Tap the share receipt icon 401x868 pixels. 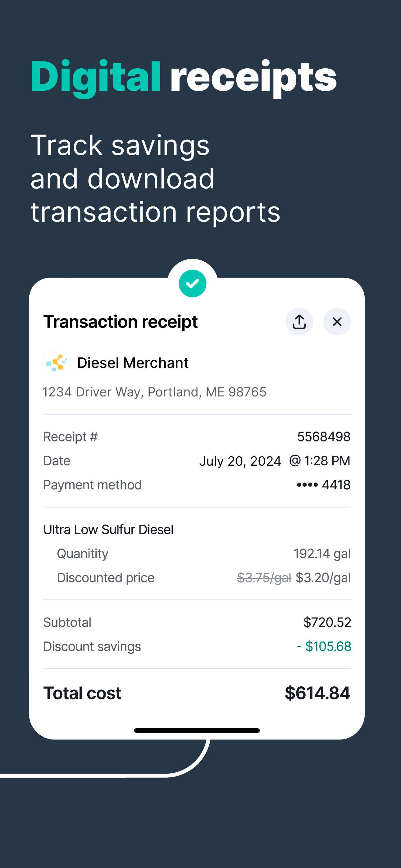(x=299, y=322)
